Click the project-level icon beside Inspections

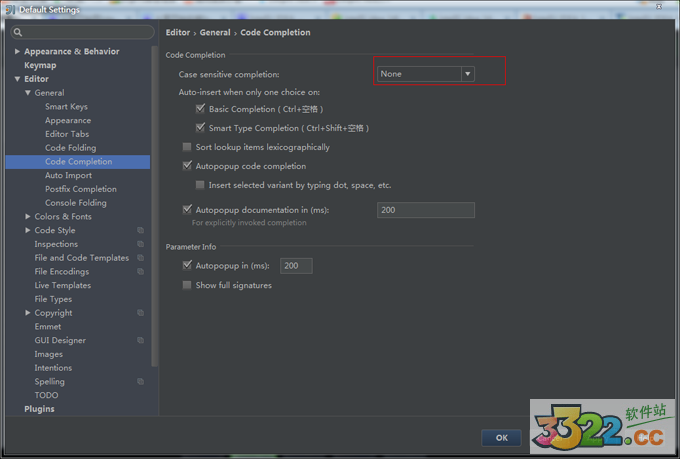[141, 244]
